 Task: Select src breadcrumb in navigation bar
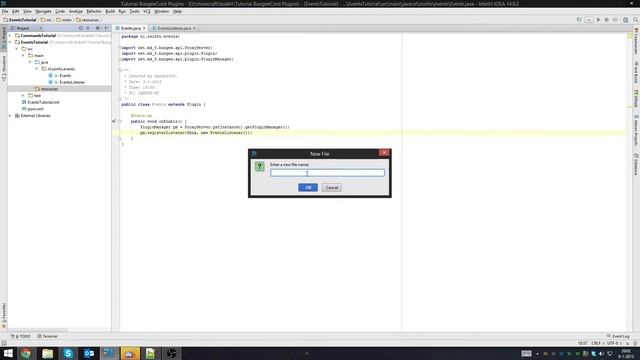[x=47, y=20]
